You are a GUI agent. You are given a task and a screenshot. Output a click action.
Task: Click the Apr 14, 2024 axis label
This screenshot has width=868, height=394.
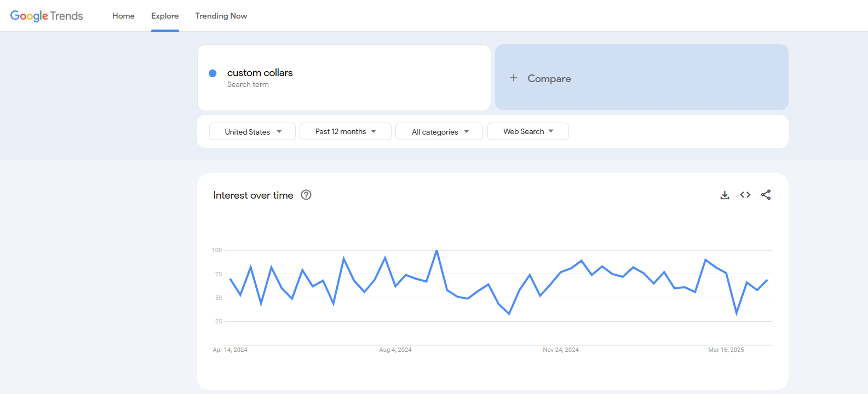(230, 350)
